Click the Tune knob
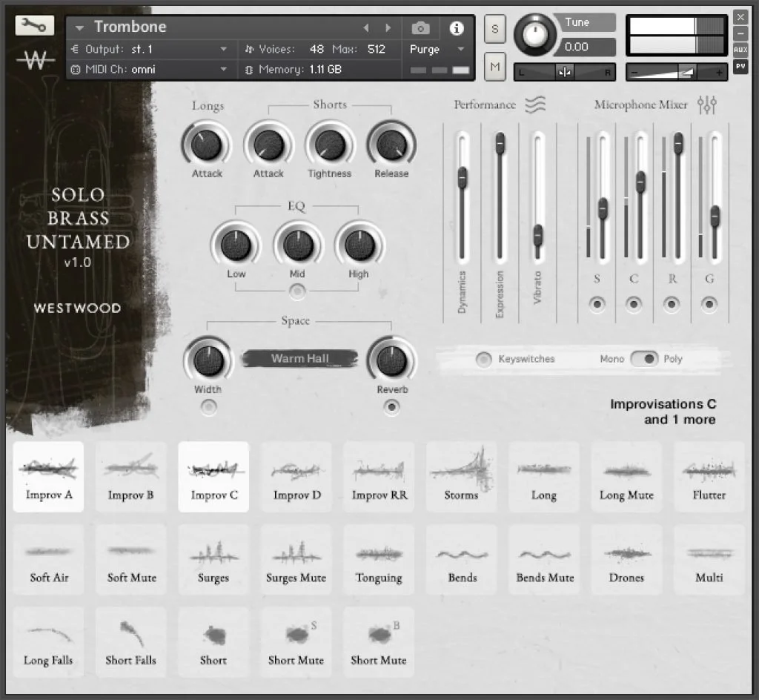 click(x=535, y=34)
